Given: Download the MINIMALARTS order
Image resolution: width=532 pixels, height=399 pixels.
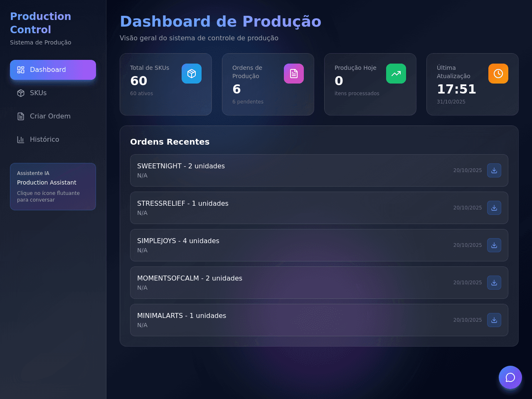Looking at the screenshot, I should point(494,320).
